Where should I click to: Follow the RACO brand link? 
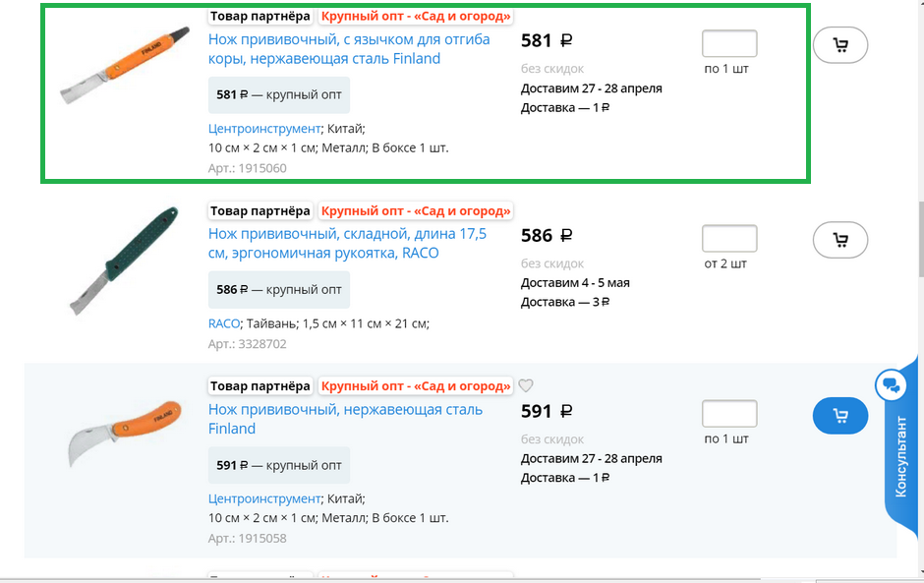[x=224, y=323]
